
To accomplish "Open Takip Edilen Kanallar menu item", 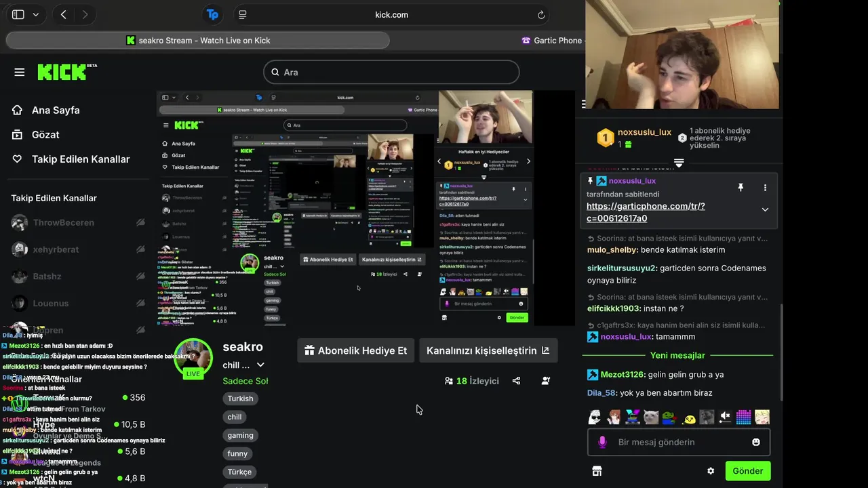I will coord(71,159).
